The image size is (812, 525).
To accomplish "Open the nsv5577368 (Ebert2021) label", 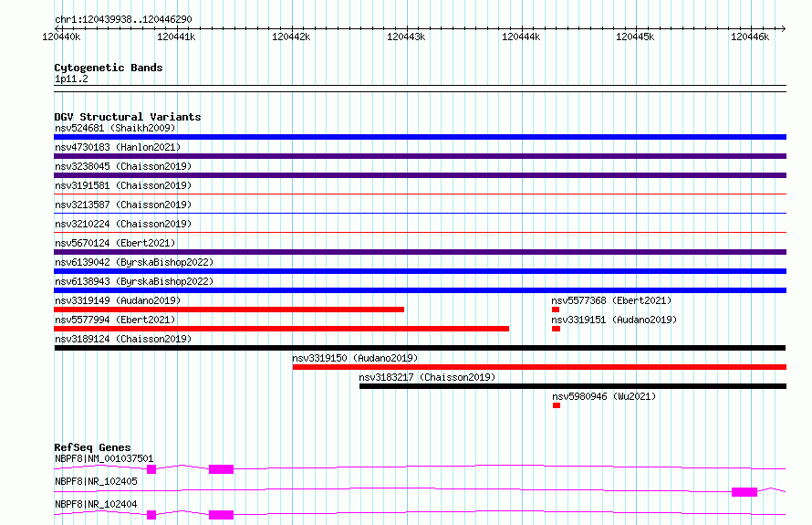I will (611, 300).
